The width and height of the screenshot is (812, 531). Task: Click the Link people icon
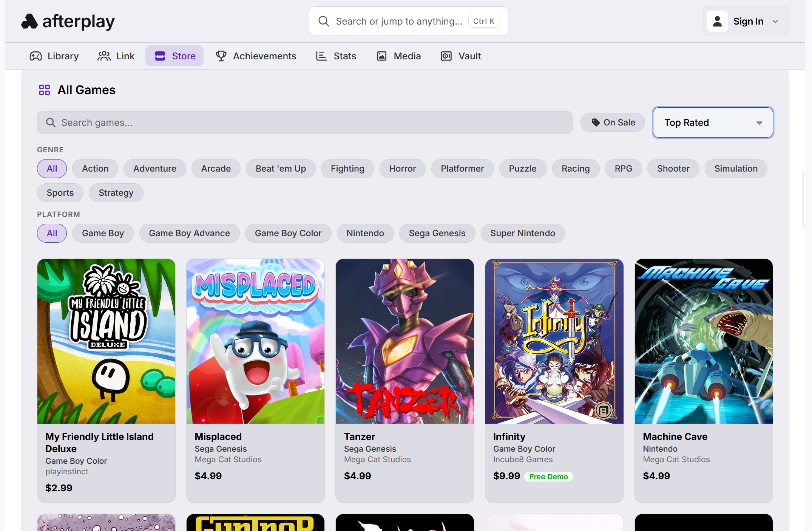104,56
